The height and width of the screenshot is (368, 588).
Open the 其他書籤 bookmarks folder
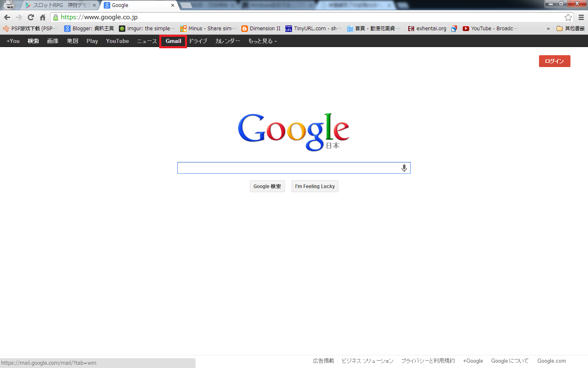pos(570,29)
